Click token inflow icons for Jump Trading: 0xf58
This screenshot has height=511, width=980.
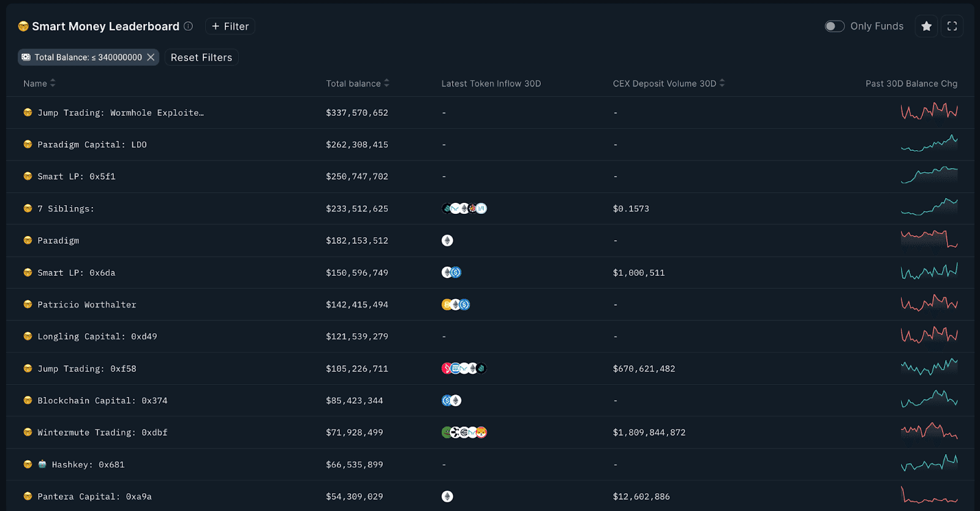(464, 368)
